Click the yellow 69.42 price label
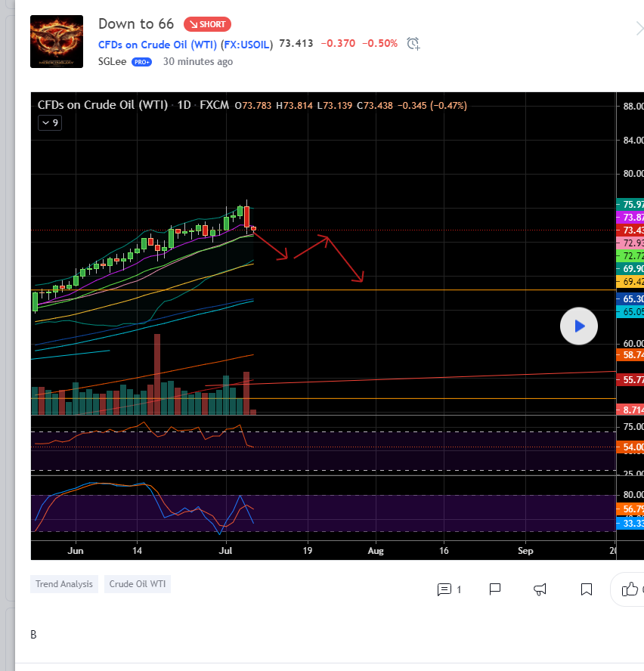 pos(632,281)
